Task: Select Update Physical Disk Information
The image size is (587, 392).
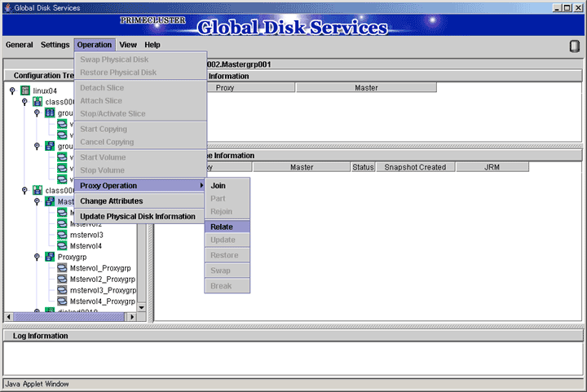Action: 140,216
